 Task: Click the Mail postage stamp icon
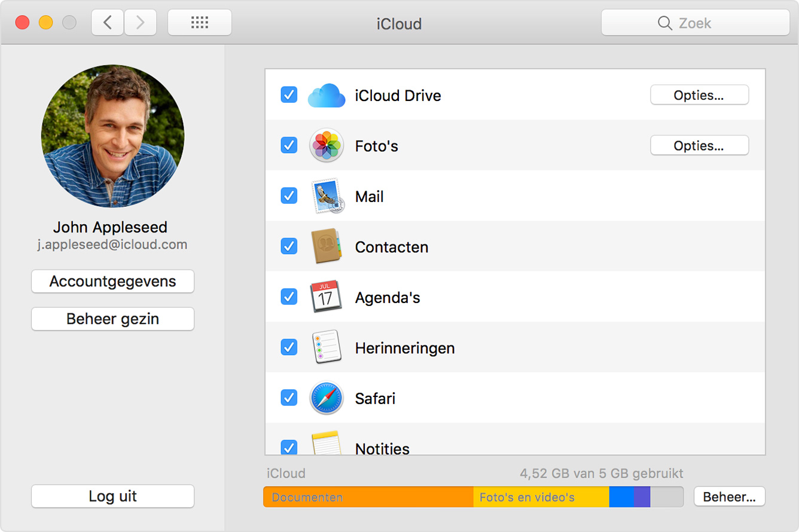pyautogui.click(x=326, y=195)
